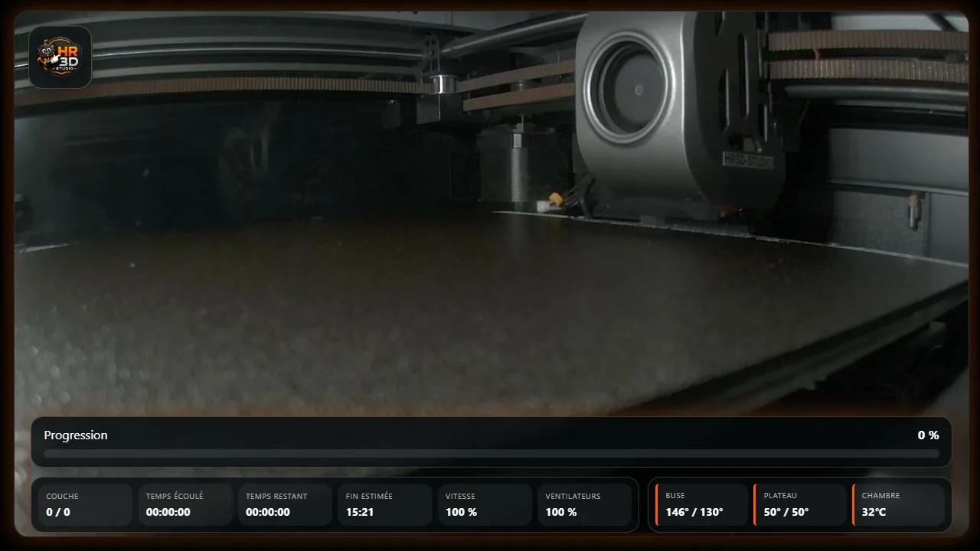Click the Temps écoulé card

[x=185, y=505]
